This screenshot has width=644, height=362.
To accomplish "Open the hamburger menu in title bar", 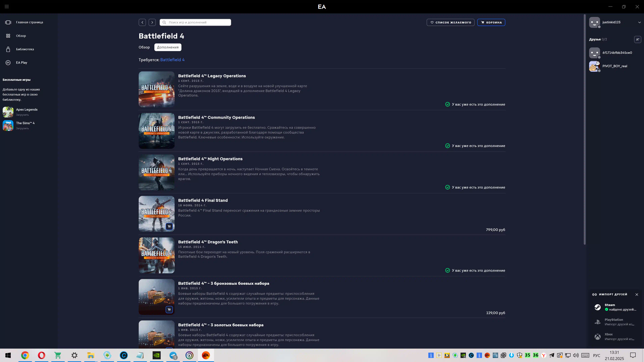I will pyautogui.click(x=7, y=7).
